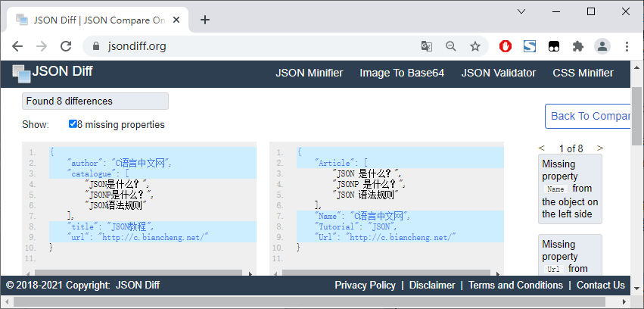
Task: Select the Missing property Url difference card
Action: click(x=570, y=254)
